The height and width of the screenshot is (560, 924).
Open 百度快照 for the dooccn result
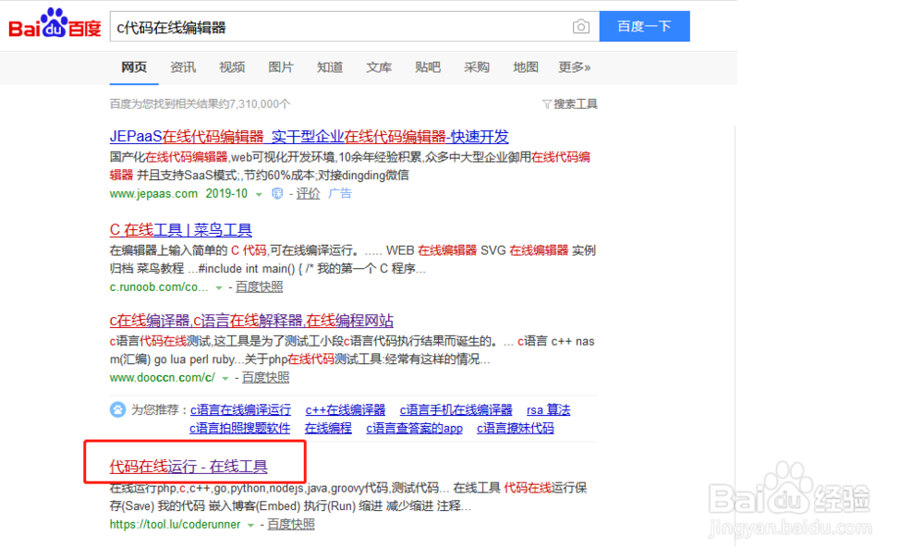[266, 378]
